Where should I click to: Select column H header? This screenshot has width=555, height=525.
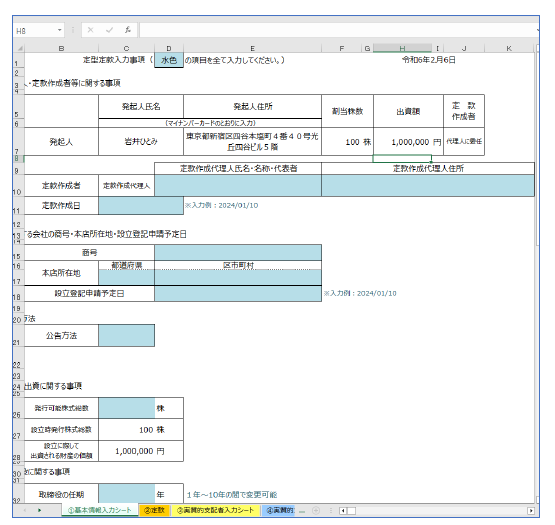(x=402, y=48)
